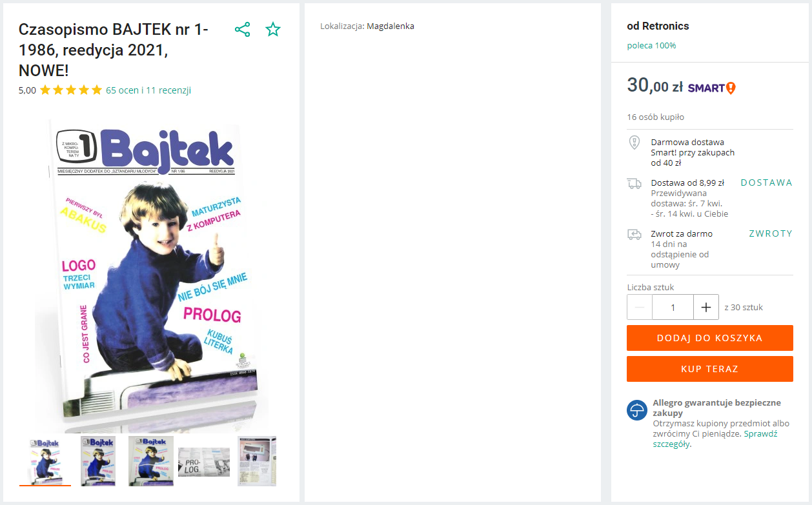812x505 pixels.
Task: Open 65 ocen i 11 recenzji link
Action: pyautogui.click(x=148, y=90)
